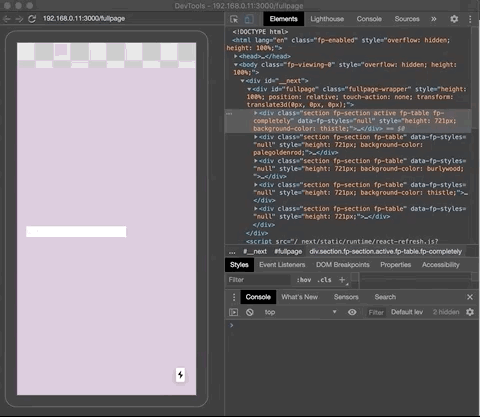
Task: Reload the page with refresh icon
Action: tap(32, 19)
